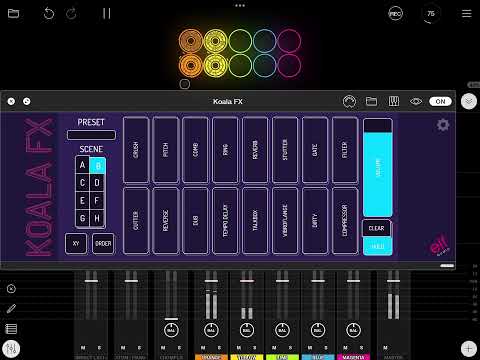
Task: Open the three-dot menu at top center
Action: coord(240,6)
